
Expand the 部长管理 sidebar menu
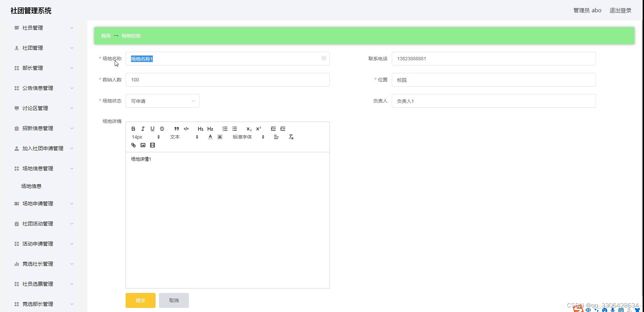pyautogui.click(x=43, y=68)
